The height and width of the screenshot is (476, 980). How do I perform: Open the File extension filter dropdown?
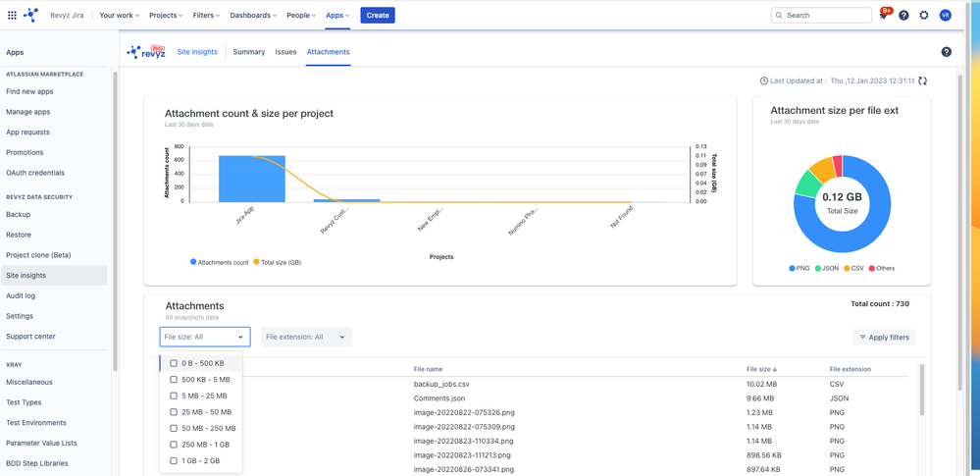point(306,337)
